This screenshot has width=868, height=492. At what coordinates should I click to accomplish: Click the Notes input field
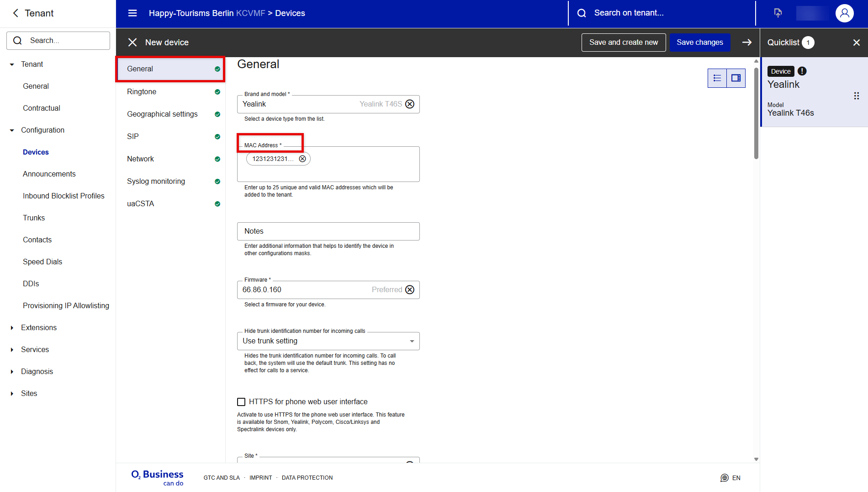point(328,231)
